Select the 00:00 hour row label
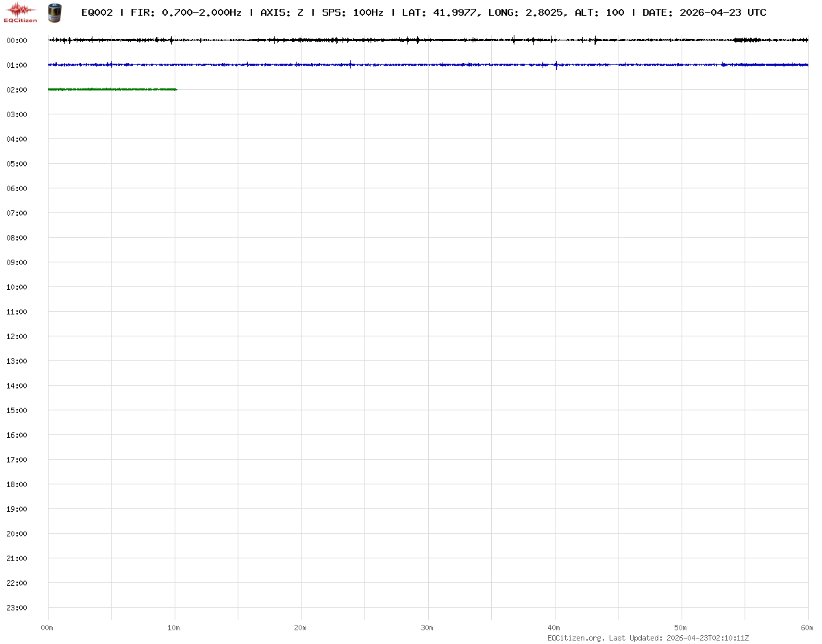822x644 pixels. point(16,40)
